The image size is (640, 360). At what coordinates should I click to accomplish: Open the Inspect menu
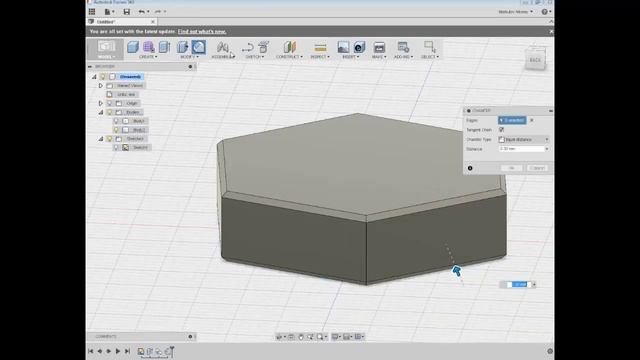coord(320,57)
